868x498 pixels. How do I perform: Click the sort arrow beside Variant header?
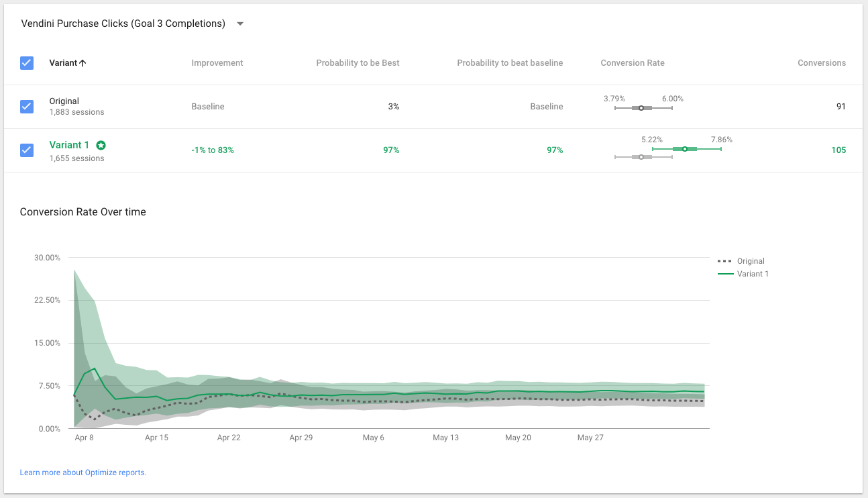coord(83,63)
